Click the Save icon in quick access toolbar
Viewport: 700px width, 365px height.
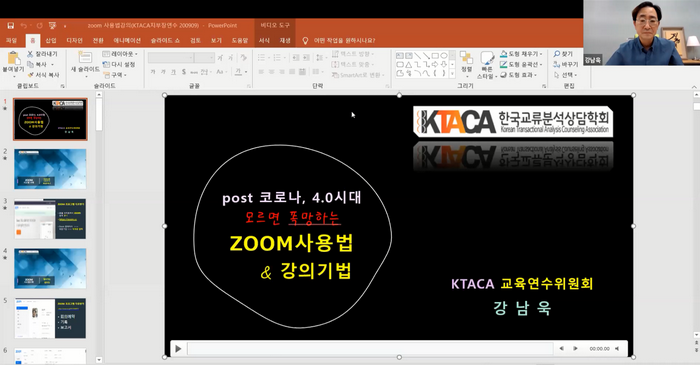(11, 25)
